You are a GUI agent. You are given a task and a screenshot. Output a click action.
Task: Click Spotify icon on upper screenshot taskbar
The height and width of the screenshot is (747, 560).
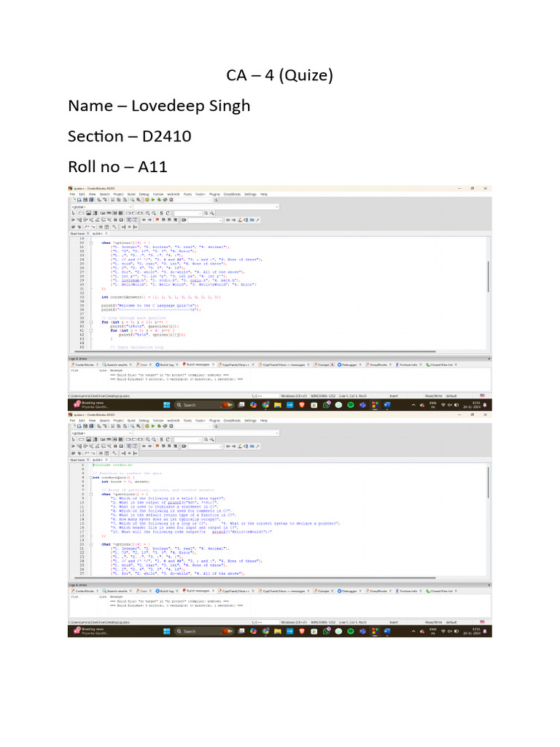click(351, 405)
